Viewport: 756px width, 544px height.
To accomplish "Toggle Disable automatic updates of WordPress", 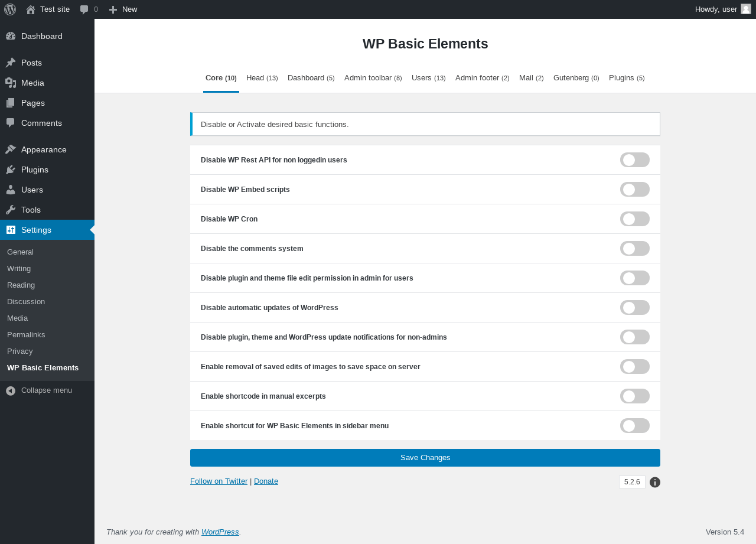I will (635, 308).
